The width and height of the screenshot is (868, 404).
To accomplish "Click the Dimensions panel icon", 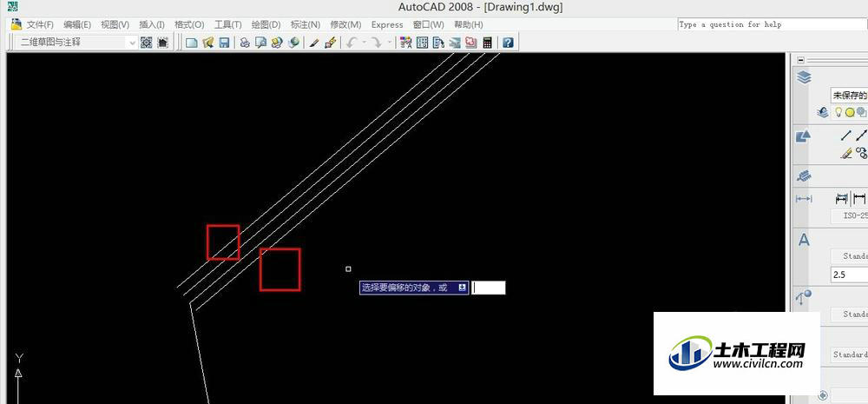I will pos(804,198).
